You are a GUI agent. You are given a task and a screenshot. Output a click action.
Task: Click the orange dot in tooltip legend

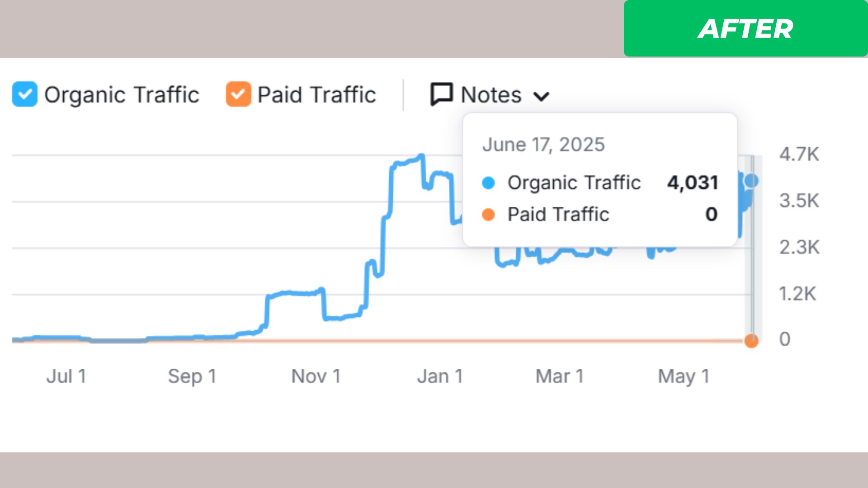click(488, 214)
